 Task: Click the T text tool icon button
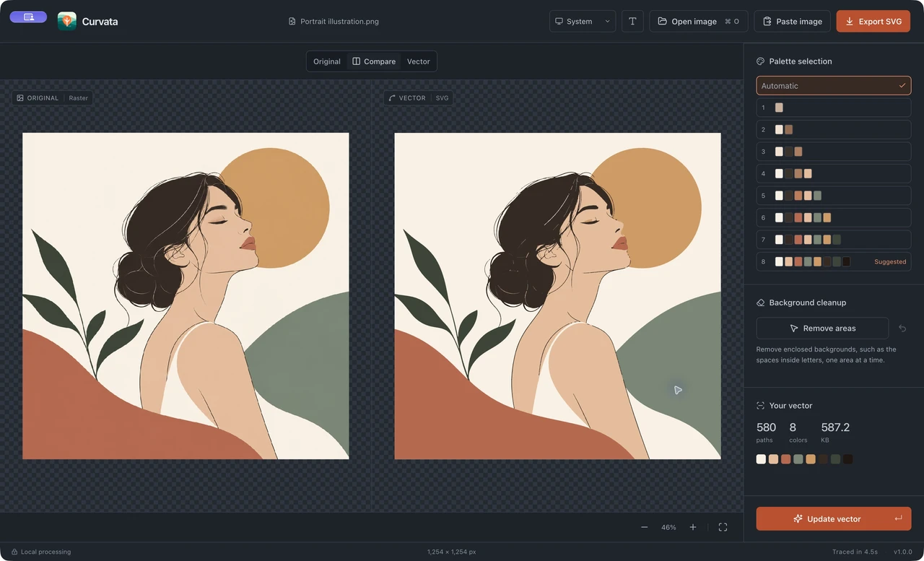[632, 21]
